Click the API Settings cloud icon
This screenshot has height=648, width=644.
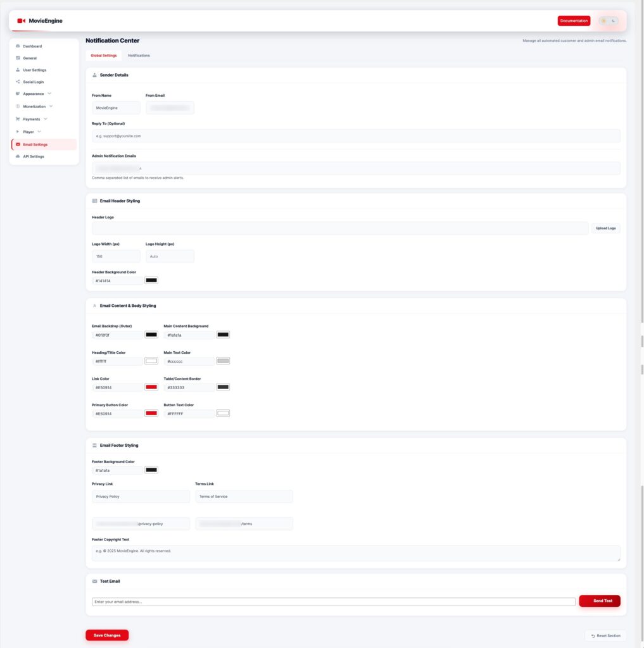coord(18,156)
